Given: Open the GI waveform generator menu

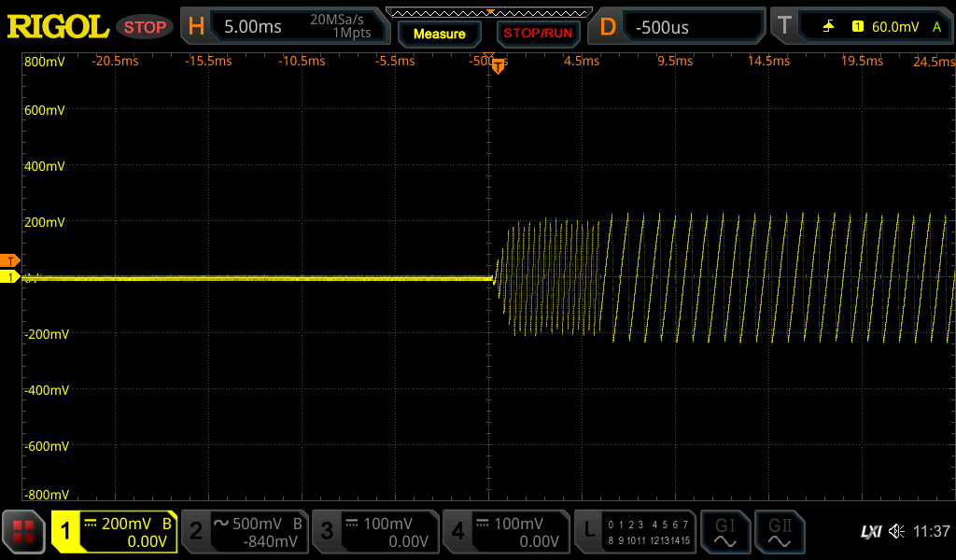Looking at the screenshot, I should (725, 532).
